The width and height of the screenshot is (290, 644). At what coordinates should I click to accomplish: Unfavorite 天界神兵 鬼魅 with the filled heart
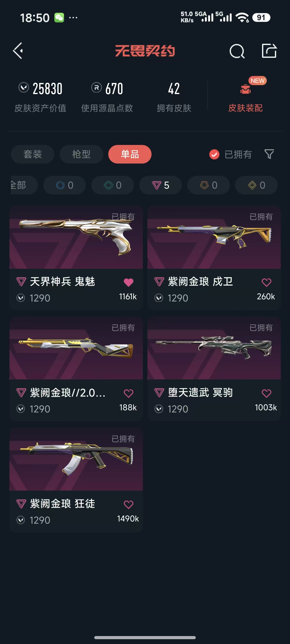pyautogui.click(x=129, y=282)
